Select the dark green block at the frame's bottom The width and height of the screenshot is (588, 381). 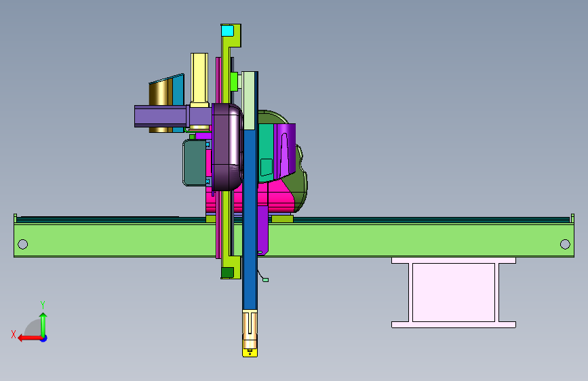coord(227,273)
